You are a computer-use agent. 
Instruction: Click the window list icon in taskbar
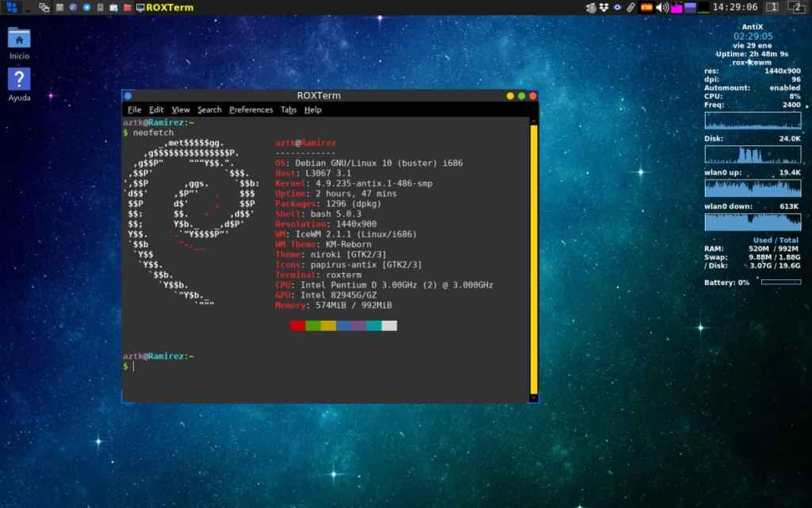(x=44, y=7)
